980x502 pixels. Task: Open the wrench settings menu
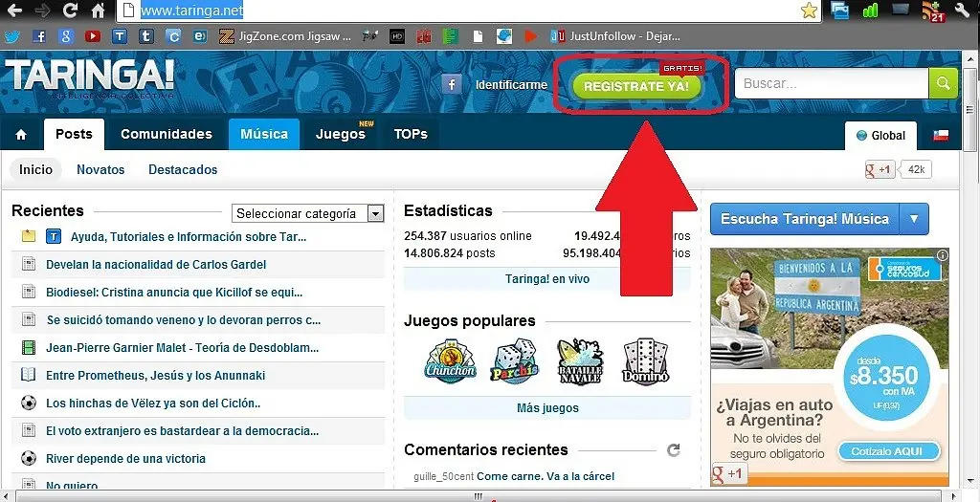(962, 10)
